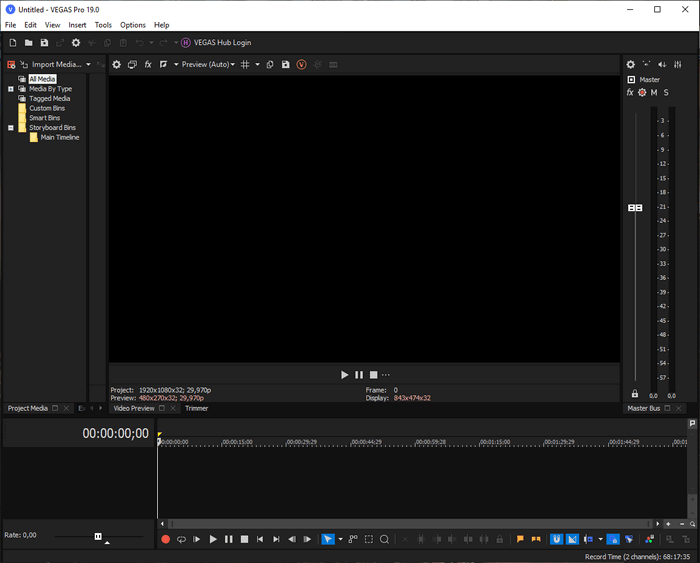Toggle loop playback in the transport bar
The width and height of the screenshot is (700, 563).
pyautogui.click(x=182, y=539)
